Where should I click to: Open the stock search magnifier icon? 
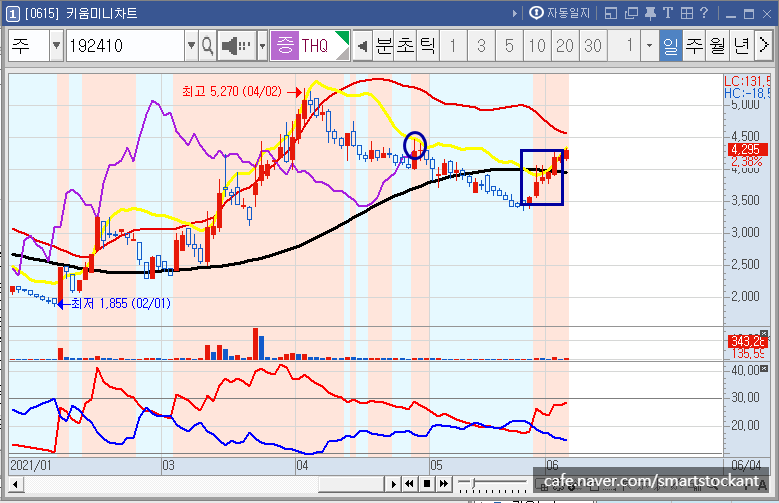208,46
